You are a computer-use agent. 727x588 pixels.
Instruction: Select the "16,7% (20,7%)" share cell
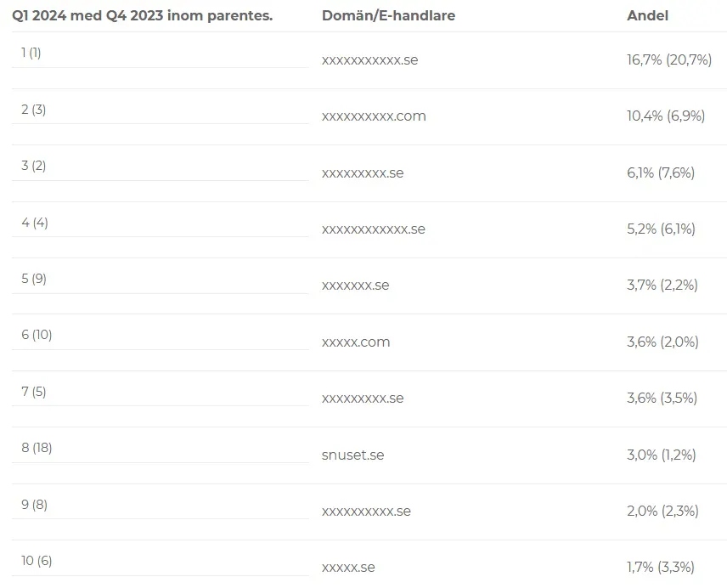pos(668,60)
